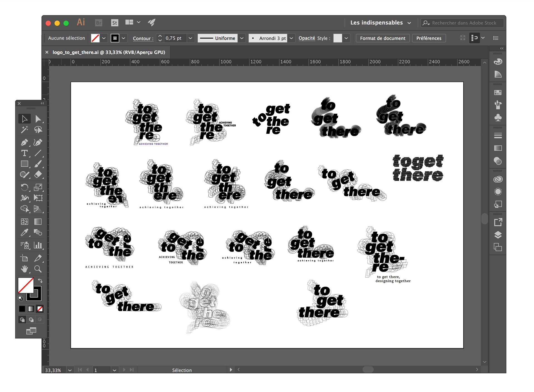Select the Eraser tool
This screenshot has height=392, width=534.
[x=38, y=174]
